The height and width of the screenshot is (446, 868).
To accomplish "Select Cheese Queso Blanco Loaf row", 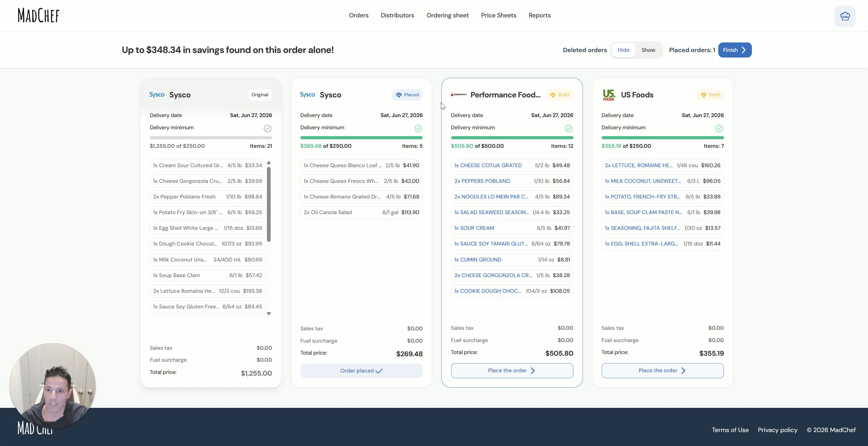I will [x=361, y=165].
